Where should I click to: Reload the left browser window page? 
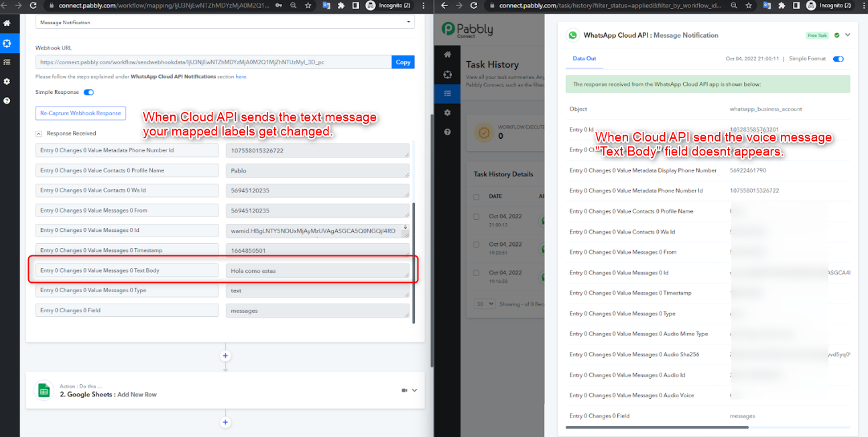pos(34,5)
